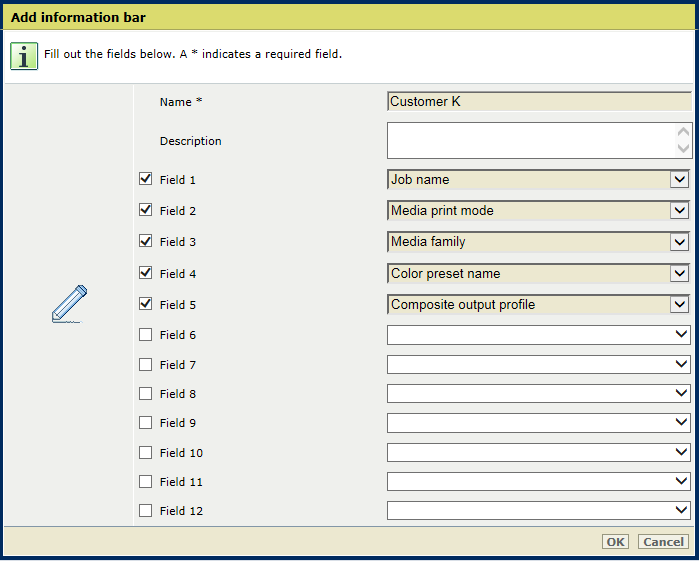Expand the Media print mode dropdown
699x561 pixels.
pos(539,210)
